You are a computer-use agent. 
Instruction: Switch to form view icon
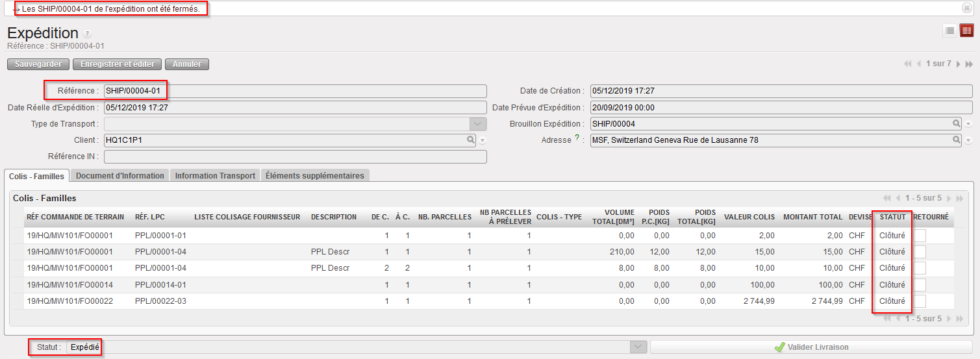(966, 31)
